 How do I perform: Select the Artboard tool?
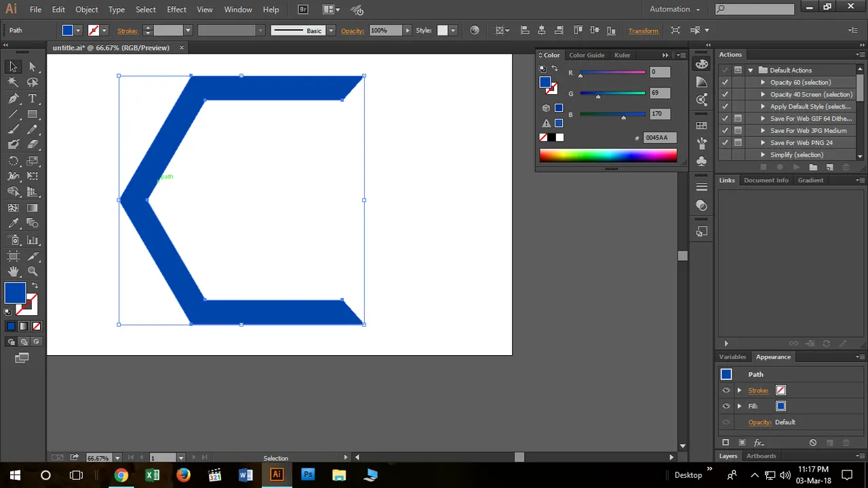click(13, 256)
